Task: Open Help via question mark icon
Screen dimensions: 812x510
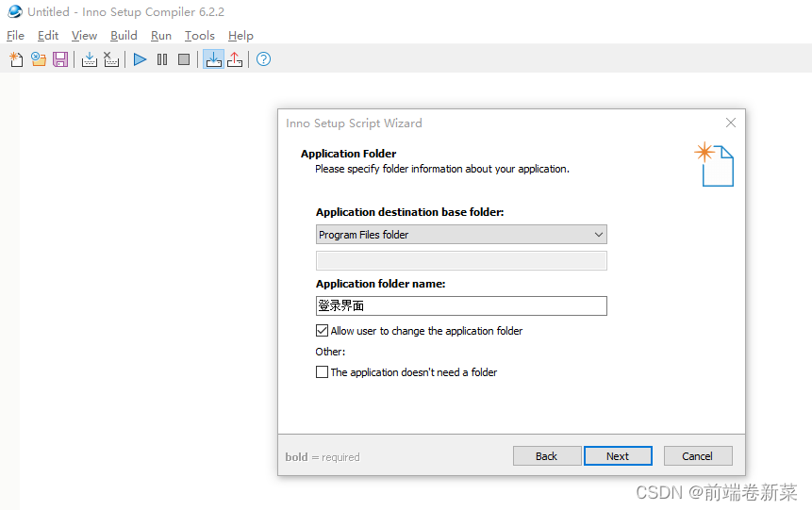Action: tap(263, 59)
